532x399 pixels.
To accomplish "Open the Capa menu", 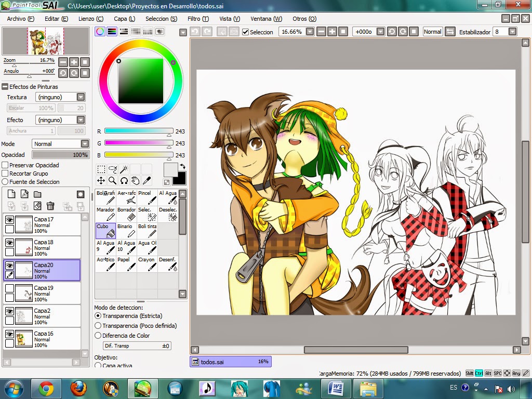I will click(125, 19).
